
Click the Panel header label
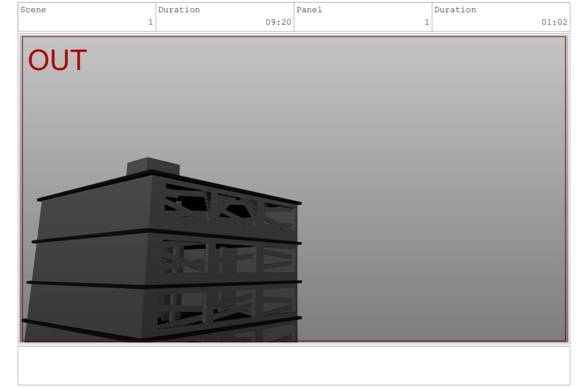coord(309,10)
